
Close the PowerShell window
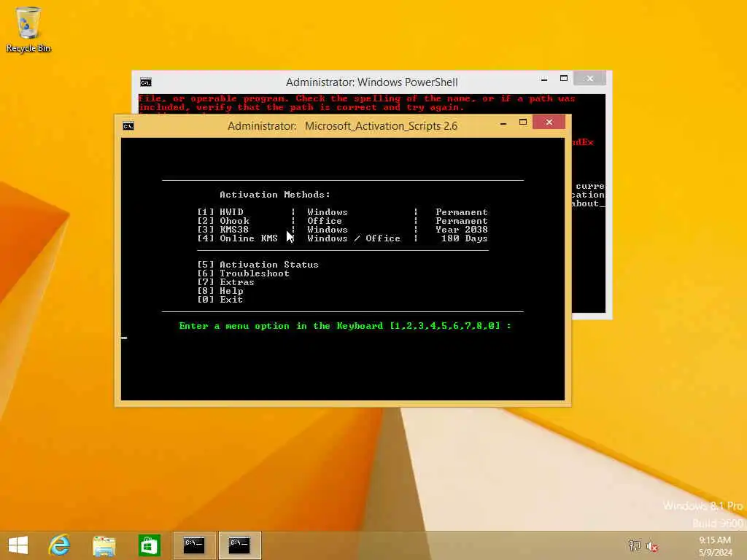point(589,79)
